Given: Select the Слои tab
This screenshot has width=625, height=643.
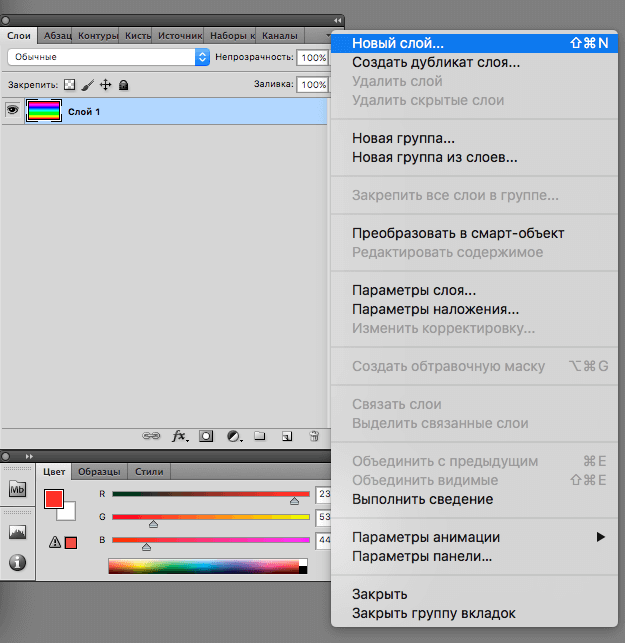Looking at the screenshot, I should click(x=19, y=36).
